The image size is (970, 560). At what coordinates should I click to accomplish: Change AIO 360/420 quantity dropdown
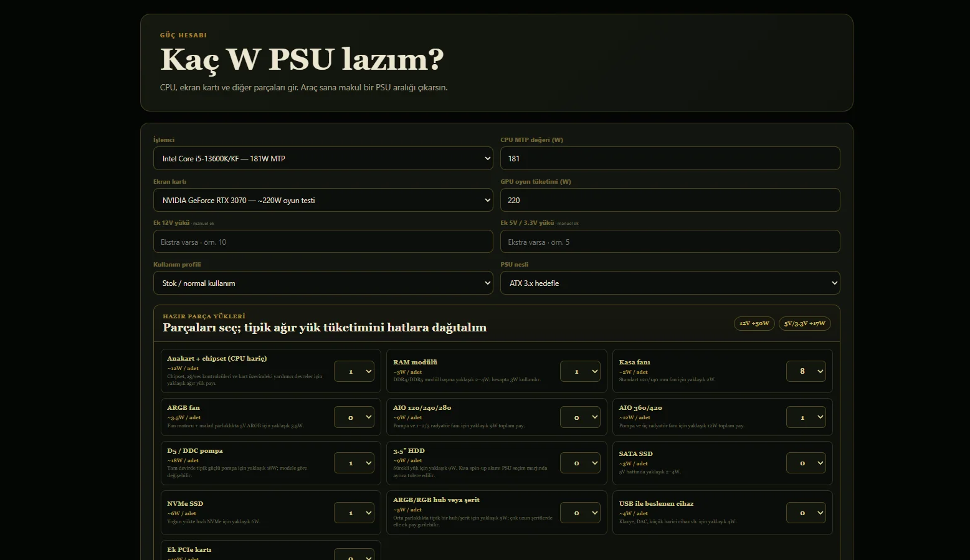[806, 417]
